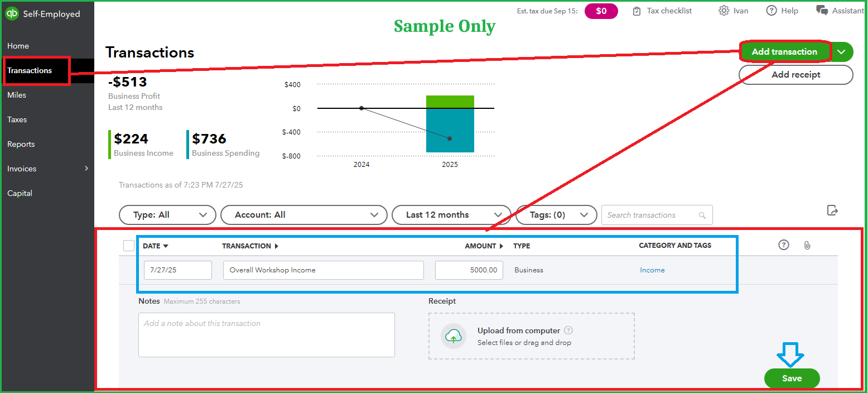The width and height of the screenshot is (868, 393).
Task: Sort by the TRANSACTION column header
Action: click(250, 246)
